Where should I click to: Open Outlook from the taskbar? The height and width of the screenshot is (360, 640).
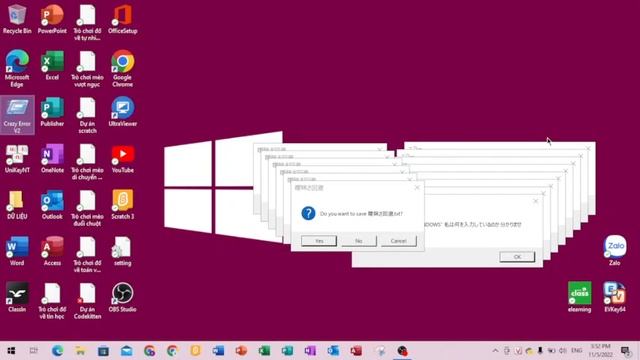coord(333,351)
